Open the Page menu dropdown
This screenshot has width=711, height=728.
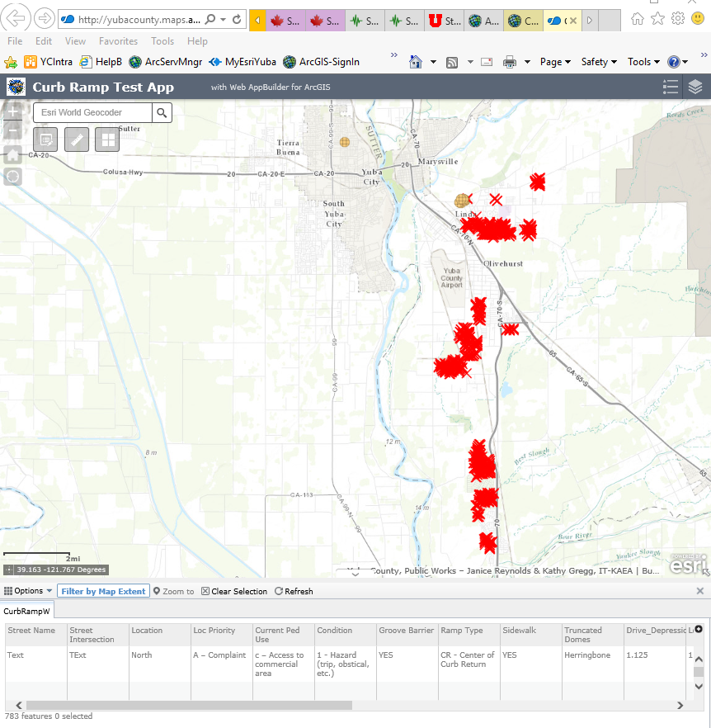pos(555,62)
